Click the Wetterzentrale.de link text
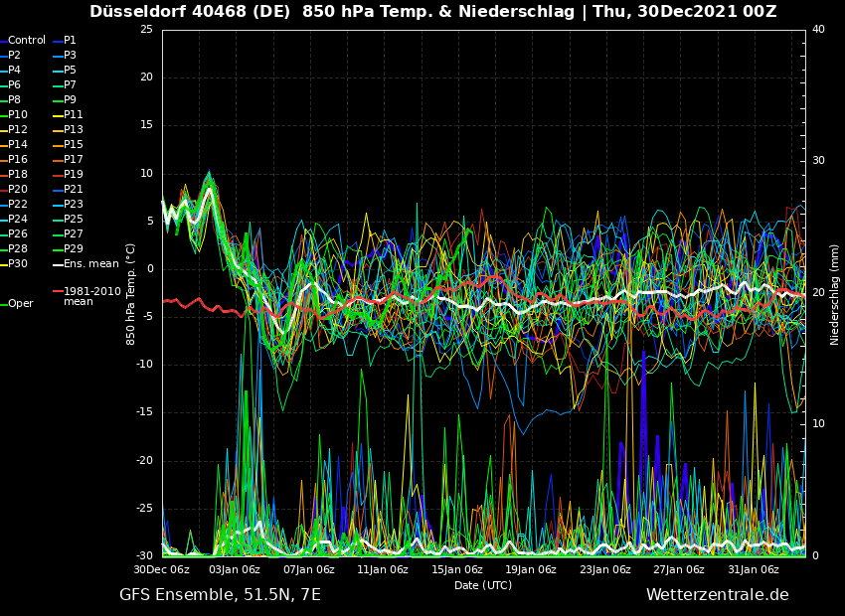Screen dimensions: 845x616 click(x=717, y=595)
